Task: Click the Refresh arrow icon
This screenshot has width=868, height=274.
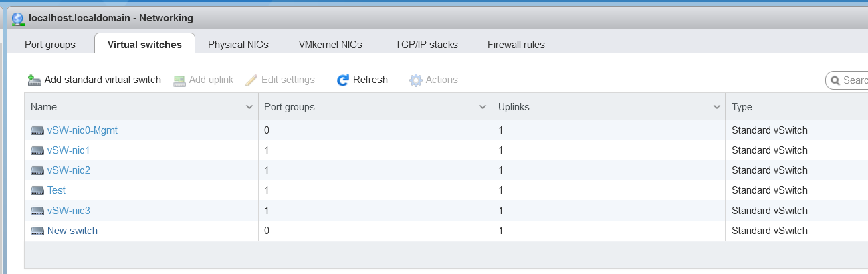Action: 343,80
